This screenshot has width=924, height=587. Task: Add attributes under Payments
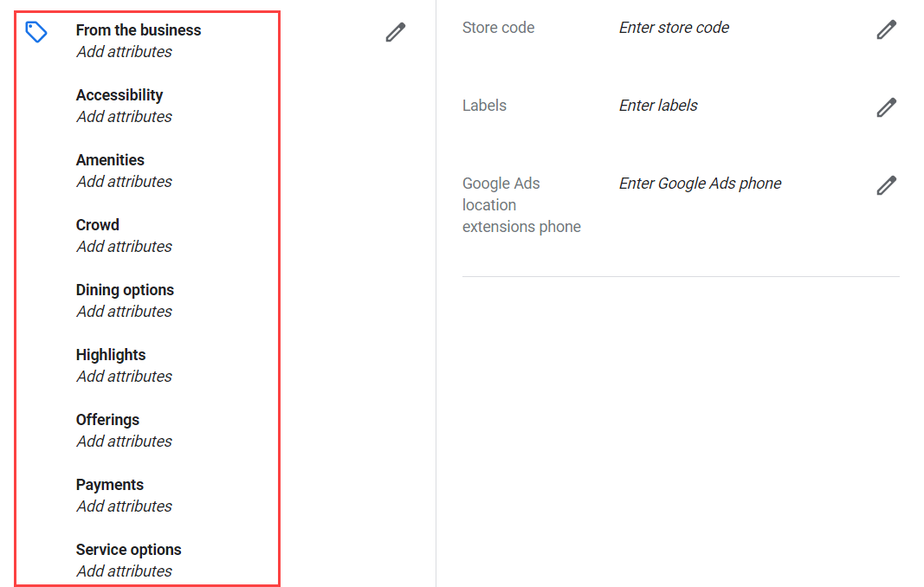(x=125, y=506)
